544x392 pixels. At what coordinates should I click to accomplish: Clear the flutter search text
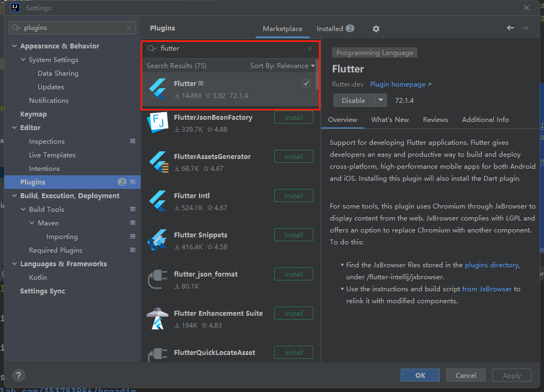click(310, 48)
